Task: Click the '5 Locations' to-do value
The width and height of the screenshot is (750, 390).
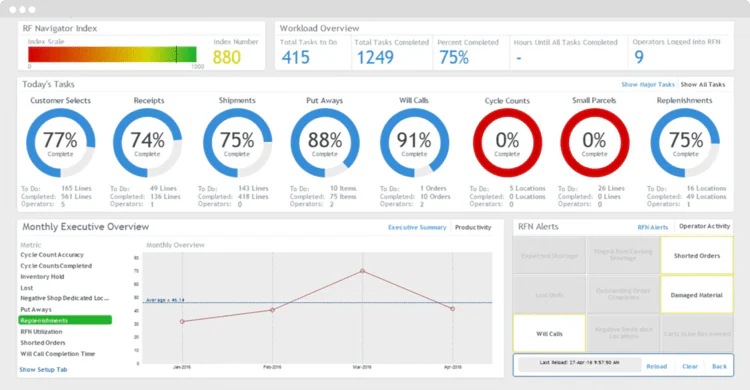Action: click(x=527, y=189)
